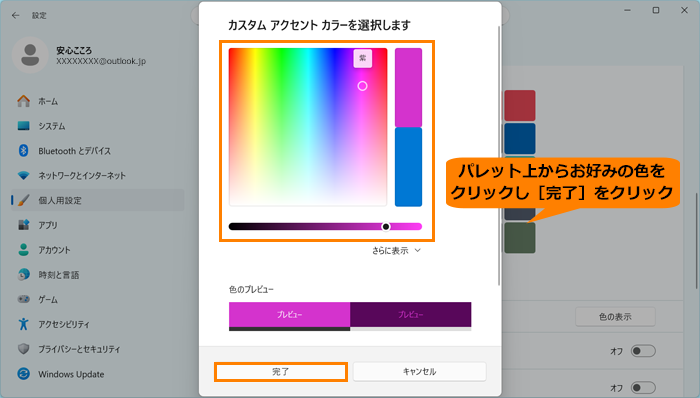
Task: Click the Privacy shield icon
Action: pos(24,349)
